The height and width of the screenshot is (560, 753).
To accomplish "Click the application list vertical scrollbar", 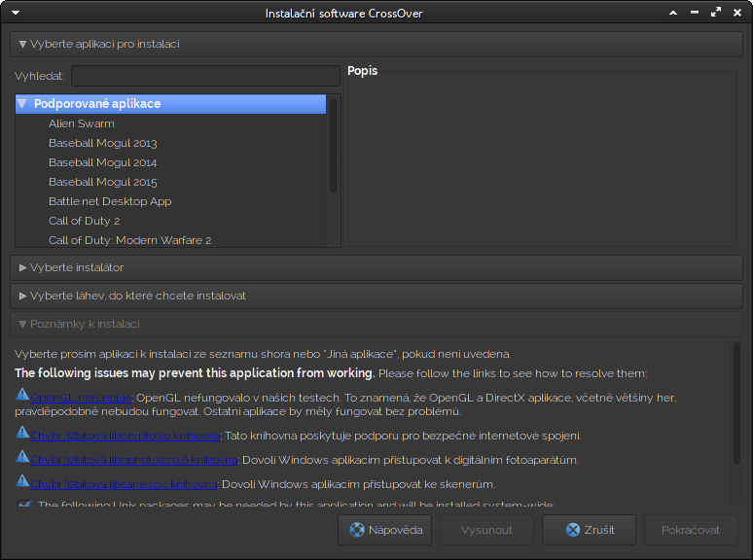I will (x=333, y=146).
